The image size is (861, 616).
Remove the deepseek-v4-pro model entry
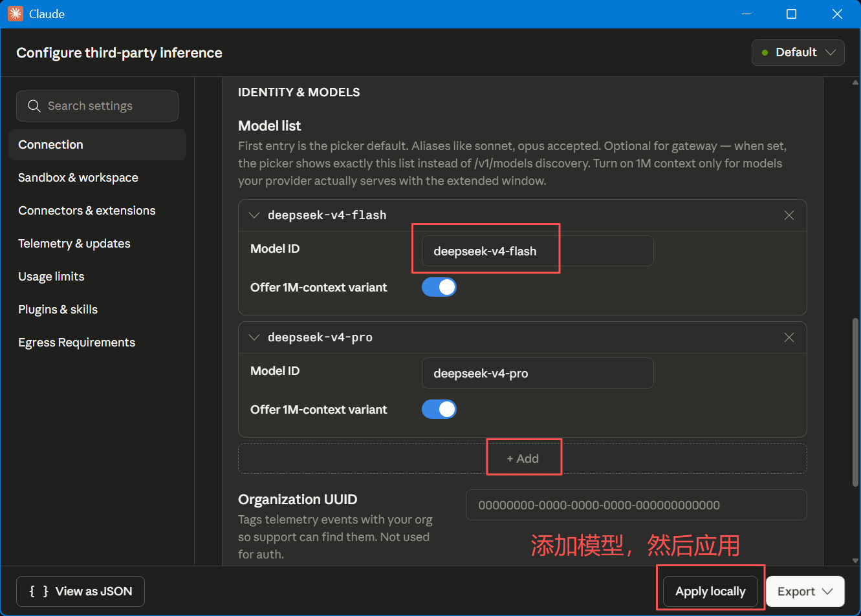tap(789, 337)
